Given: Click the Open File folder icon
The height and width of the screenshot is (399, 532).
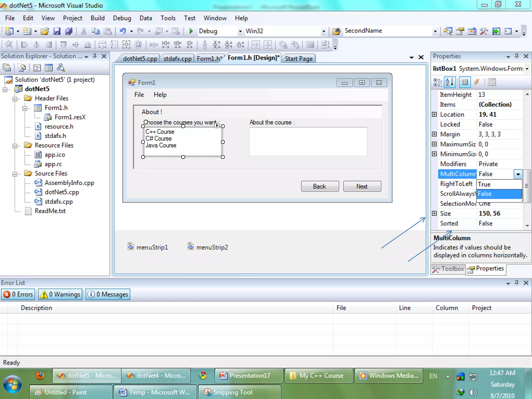Looking at the screenshot, I should tap(45, 31).
